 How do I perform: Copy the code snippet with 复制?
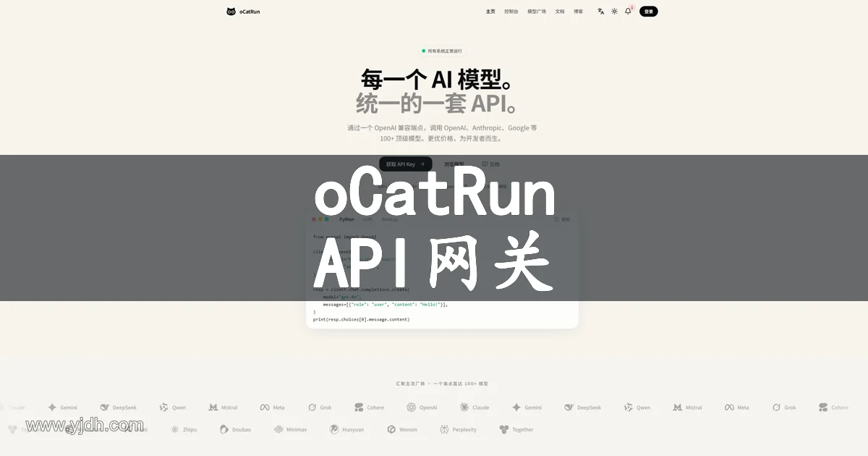562,219
